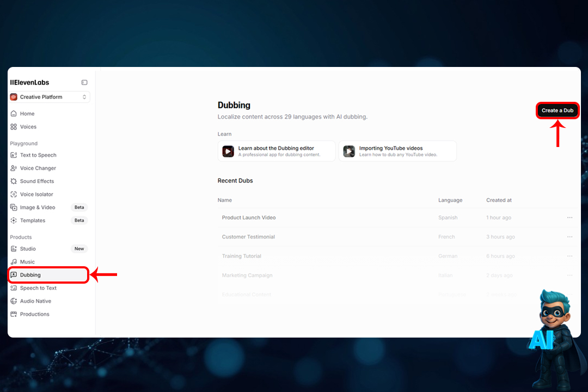Open the Training Tutorial dub entry
This screenshot has height=392, width=588.
pos(242,256)
